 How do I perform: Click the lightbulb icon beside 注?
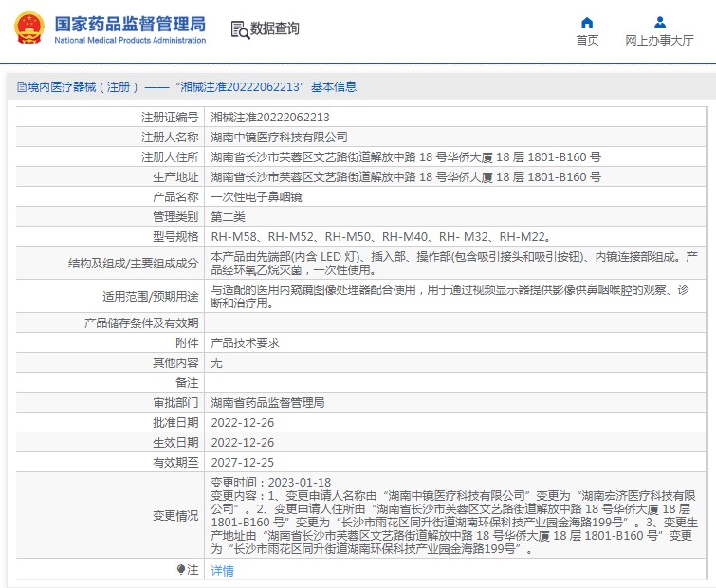(181, 569)
